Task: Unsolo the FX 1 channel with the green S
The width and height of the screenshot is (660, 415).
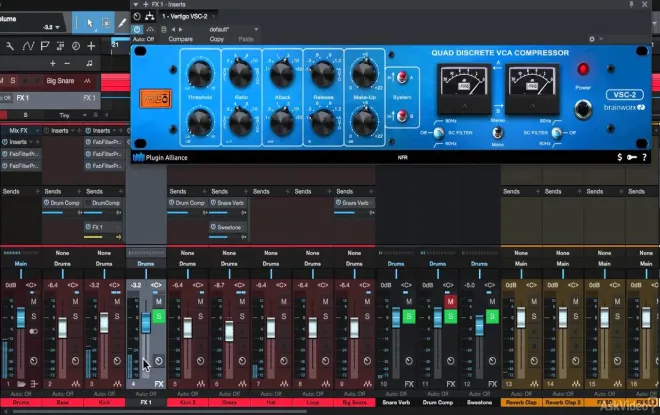Action: (x=159, y=316)
